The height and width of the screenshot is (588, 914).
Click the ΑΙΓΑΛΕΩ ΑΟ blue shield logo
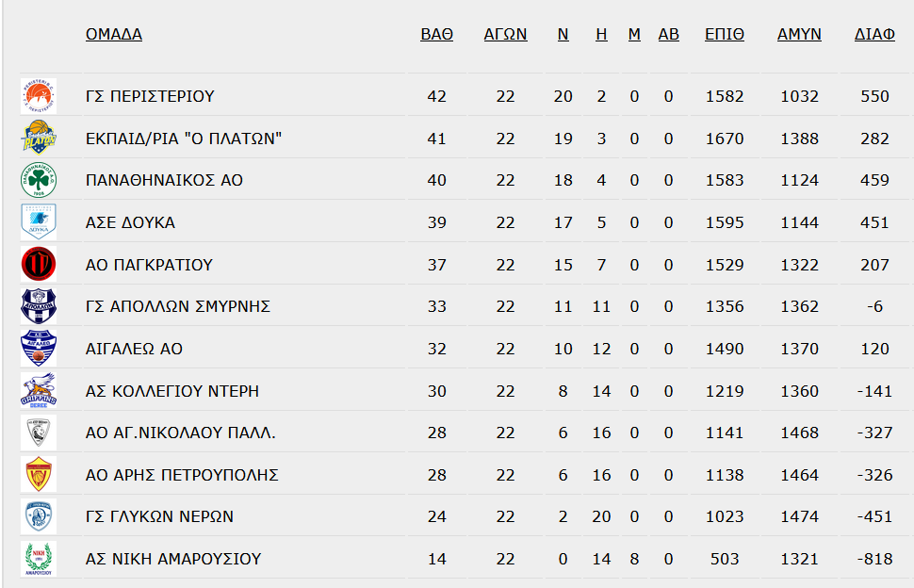tap(39, 349)
